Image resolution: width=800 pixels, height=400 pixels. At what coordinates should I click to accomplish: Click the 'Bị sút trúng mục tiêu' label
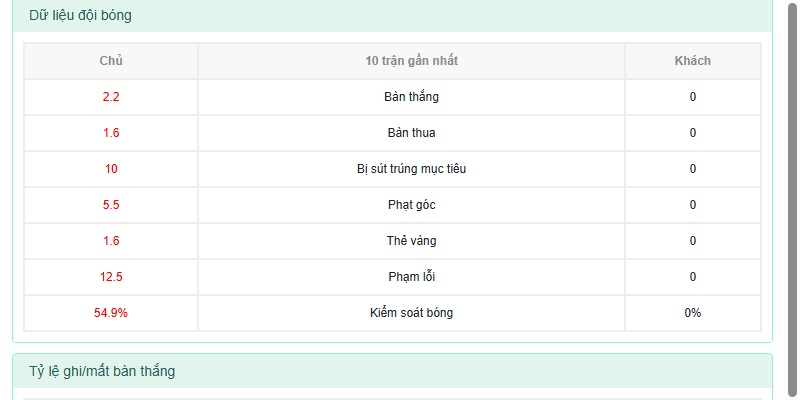(x=411, y=169)
